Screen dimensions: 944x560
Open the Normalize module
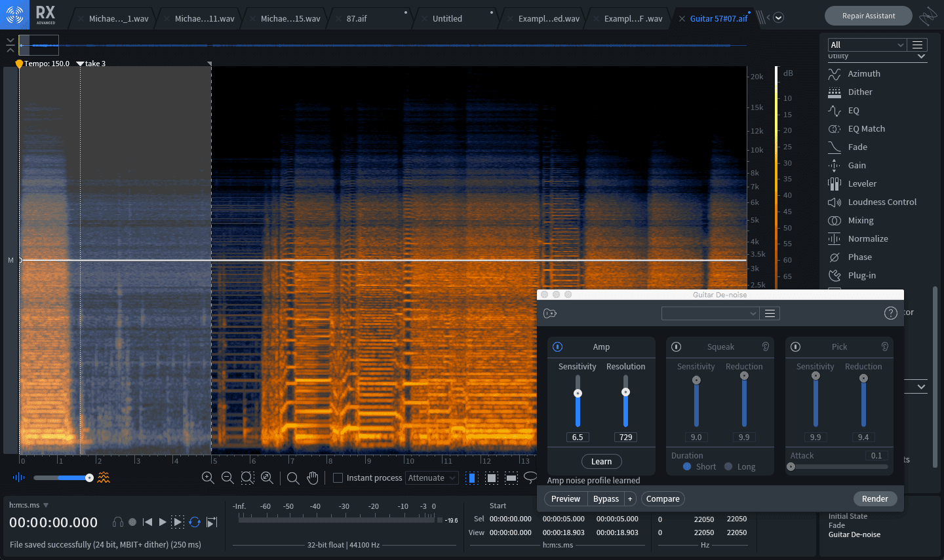(x=868, y=239)
